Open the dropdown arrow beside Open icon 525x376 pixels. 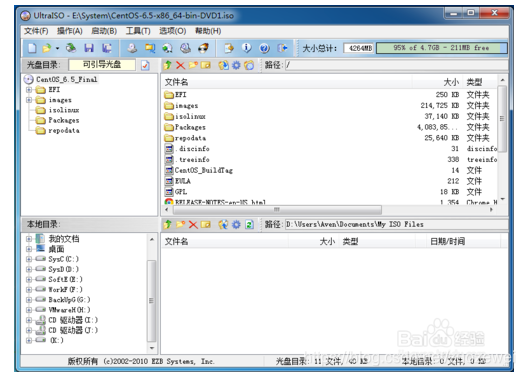[57, 49]
